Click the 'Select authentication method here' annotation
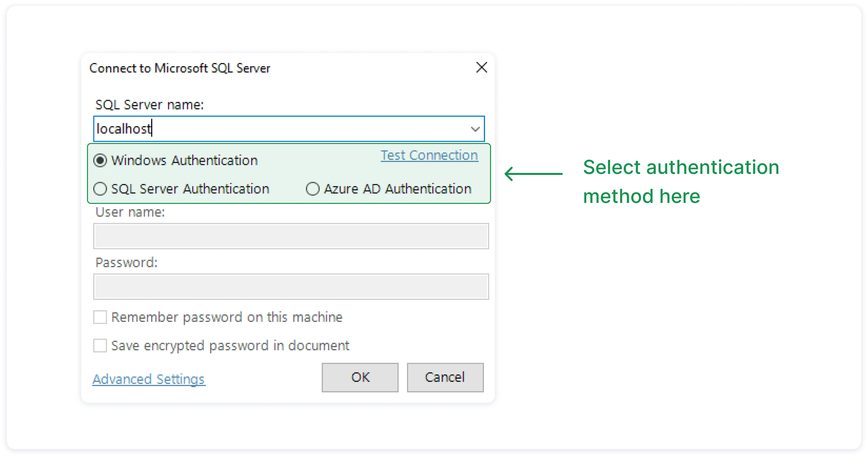The width and height of the screenshot is (868, 457). coord(681,182)
